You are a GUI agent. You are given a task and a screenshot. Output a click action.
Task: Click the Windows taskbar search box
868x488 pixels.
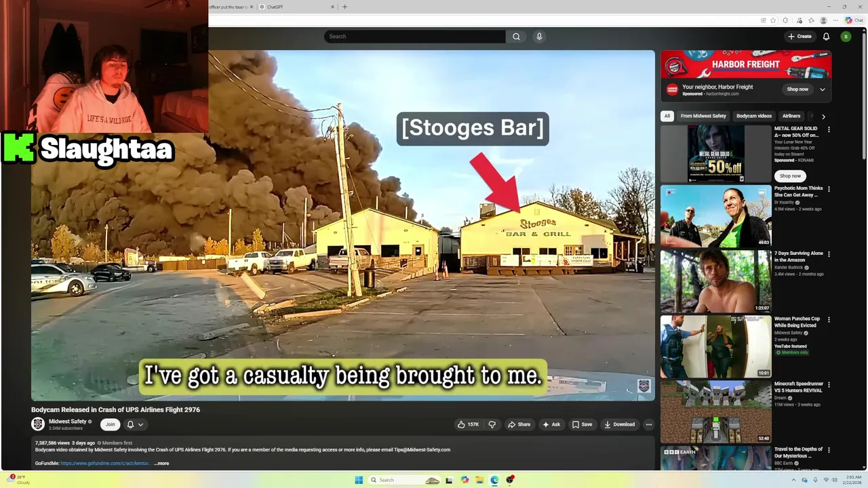click(x=405, y=480)
